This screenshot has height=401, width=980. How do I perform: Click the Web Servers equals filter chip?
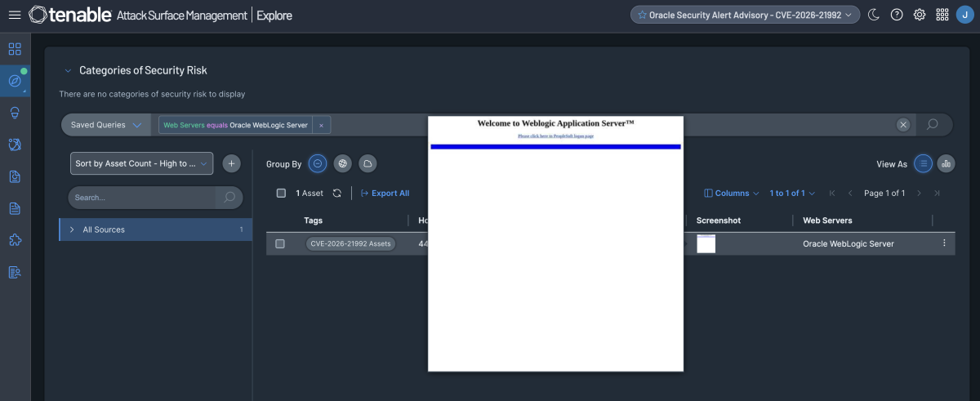point(235,125)
